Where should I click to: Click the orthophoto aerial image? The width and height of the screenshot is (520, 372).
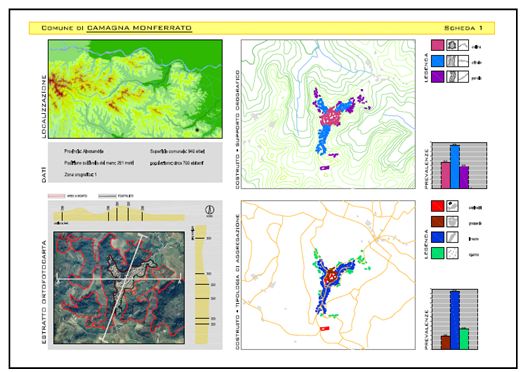click(119, 288)
